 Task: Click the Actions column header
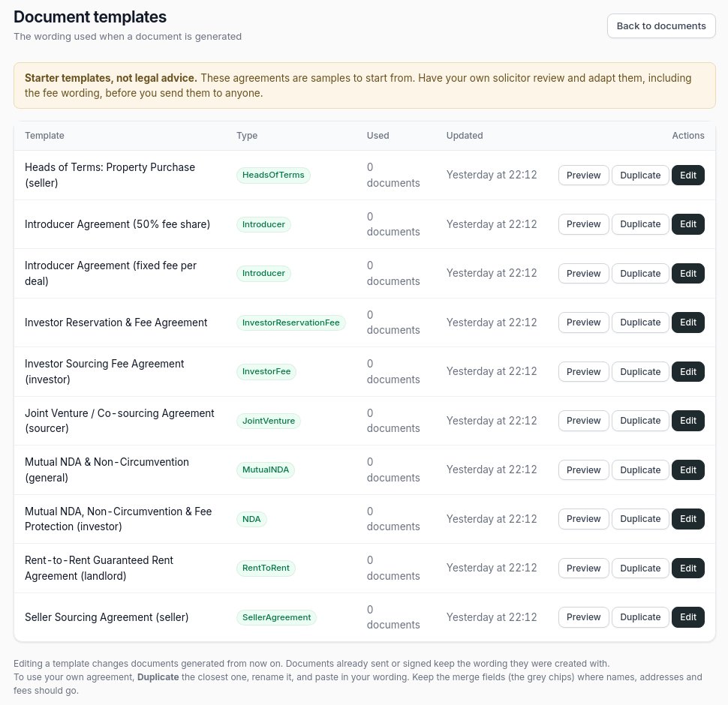pos(688,136)
